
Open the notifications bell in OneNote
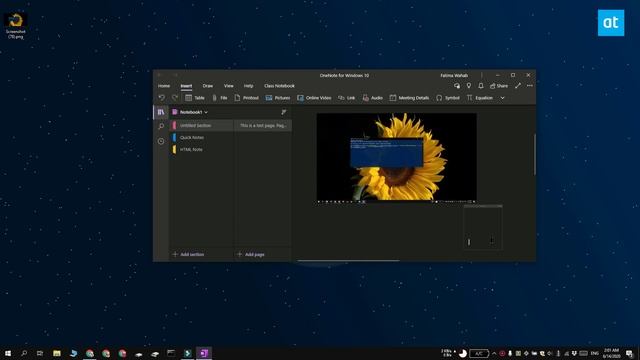pos(481,86)
